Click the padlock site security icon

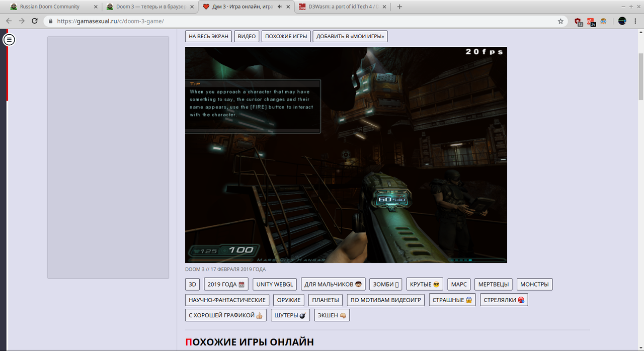tap(50, 21)
